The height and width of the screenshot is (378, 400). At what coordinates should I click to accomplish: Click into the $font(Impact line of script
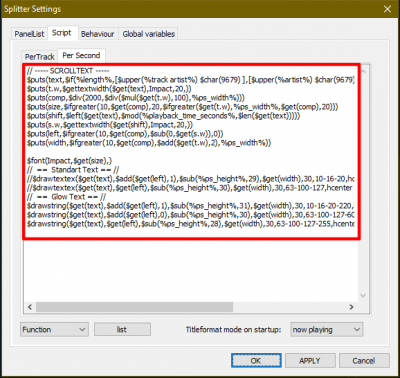coord(70,161)
